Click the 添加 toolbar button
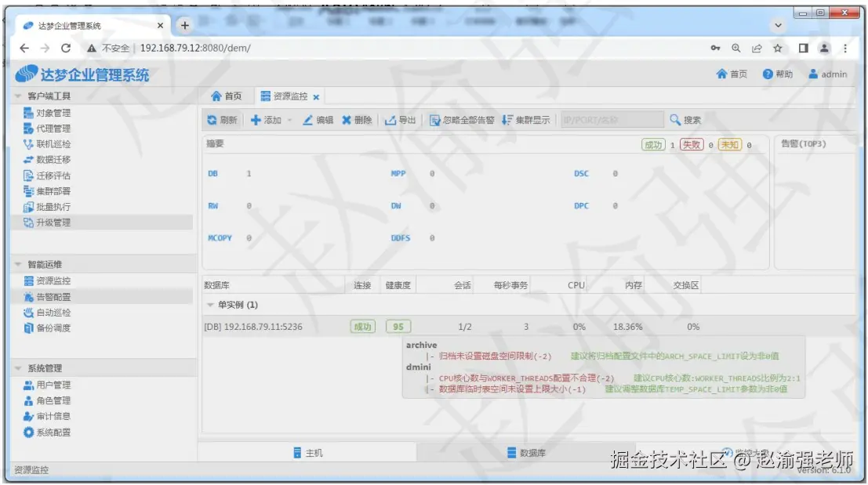Viewport: 868px width, 485px height. point(266,120)
